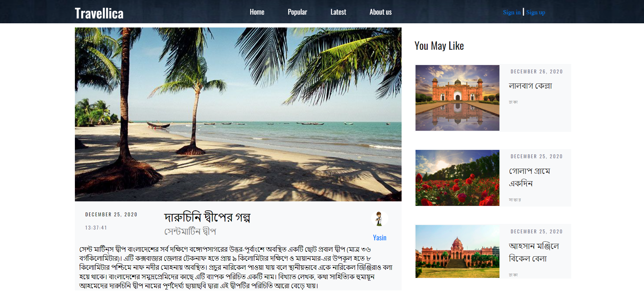Click author Yasin's avatar icon
Screen dimensions: 644x305
click(x=379, y=219)
